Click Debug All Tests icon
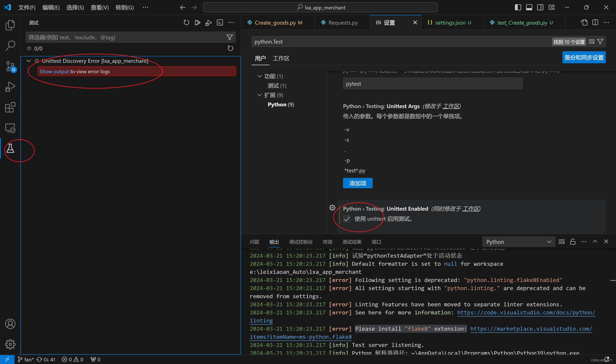The width and height of the screenshot is (616, 364). 209,23
